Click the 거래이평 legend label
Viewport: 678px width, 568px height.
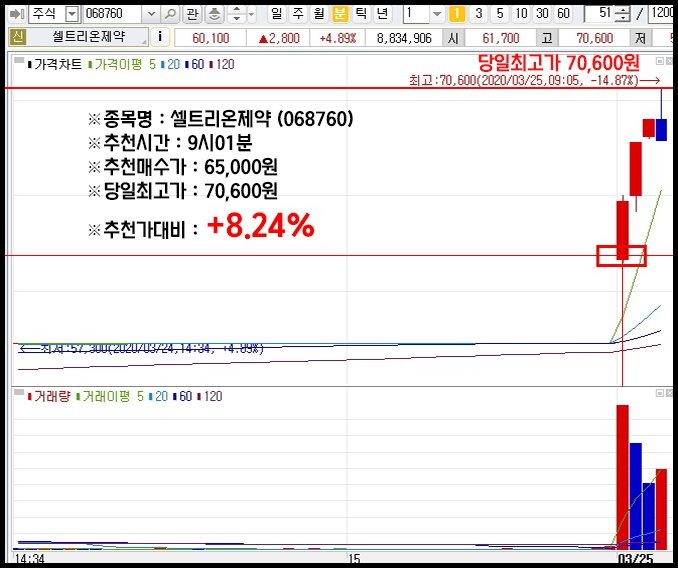click(106, 396)
